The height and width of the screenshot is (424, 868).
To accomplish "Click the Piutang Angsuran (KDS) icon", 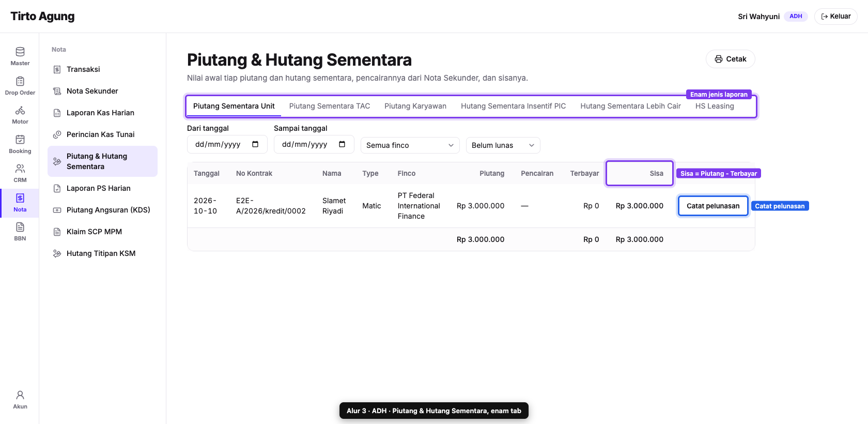I will [x=57, y=210].
